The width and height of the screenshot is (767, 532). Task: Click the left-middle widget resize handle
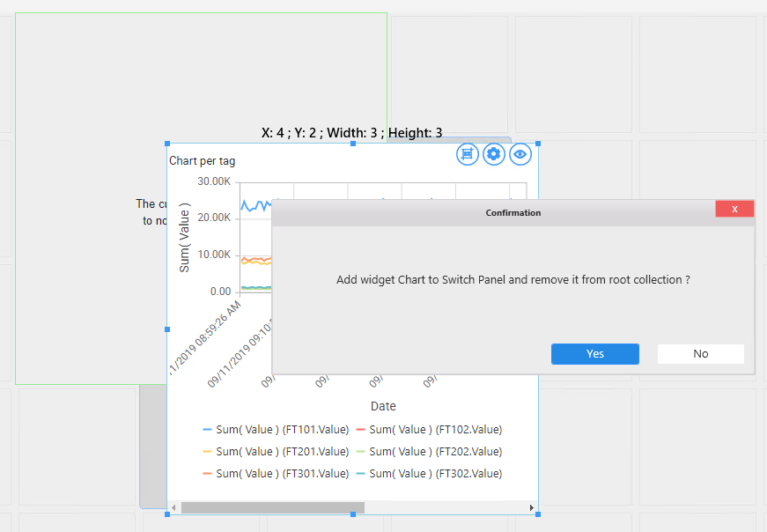coord(167,329)
